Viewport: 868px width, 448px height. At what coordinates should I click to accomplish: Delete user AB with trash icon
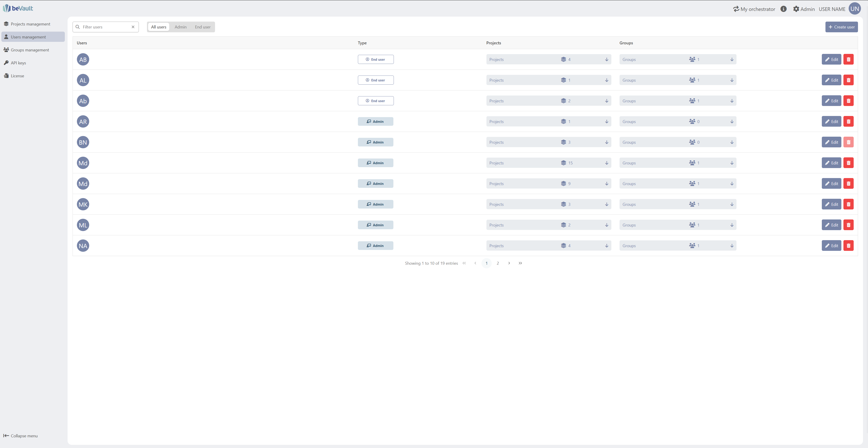tap(848, 60)
